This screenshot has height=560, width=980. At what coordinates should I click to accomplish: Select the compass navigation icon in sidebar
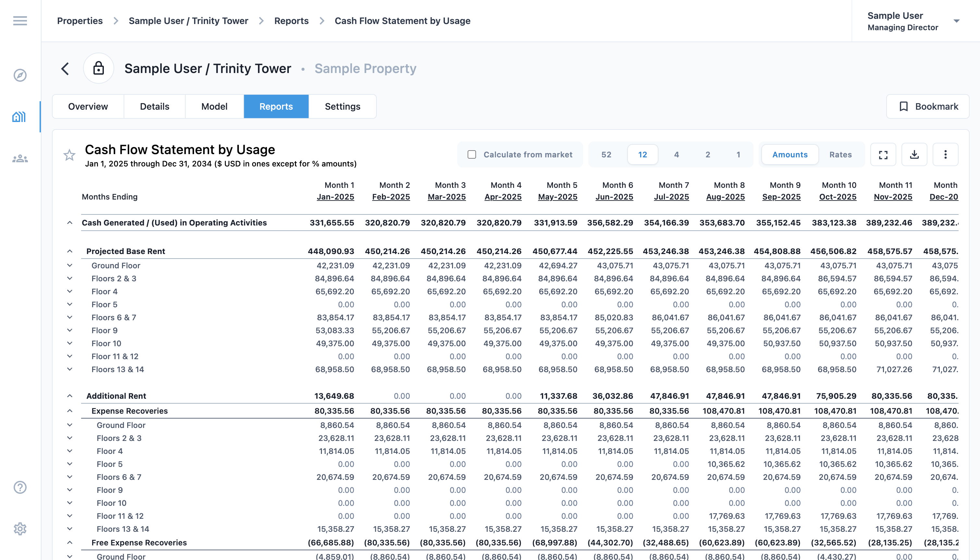coord(19,75)
